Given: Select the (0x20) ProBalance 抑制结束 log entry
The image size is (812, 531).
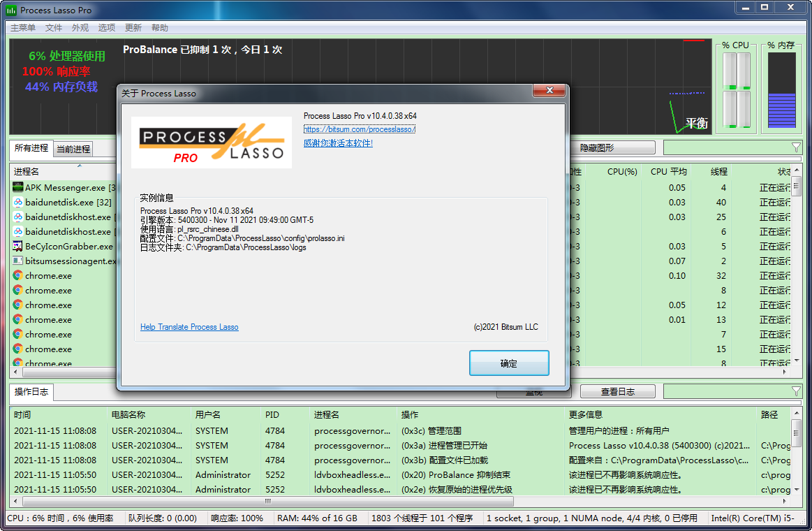Looking at the screenshot, I should click(400, 474).
